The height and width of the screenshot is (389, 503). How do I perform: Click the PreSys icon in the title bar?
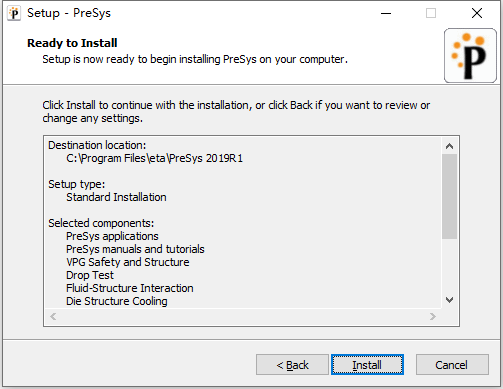click(x=14, y=14)
